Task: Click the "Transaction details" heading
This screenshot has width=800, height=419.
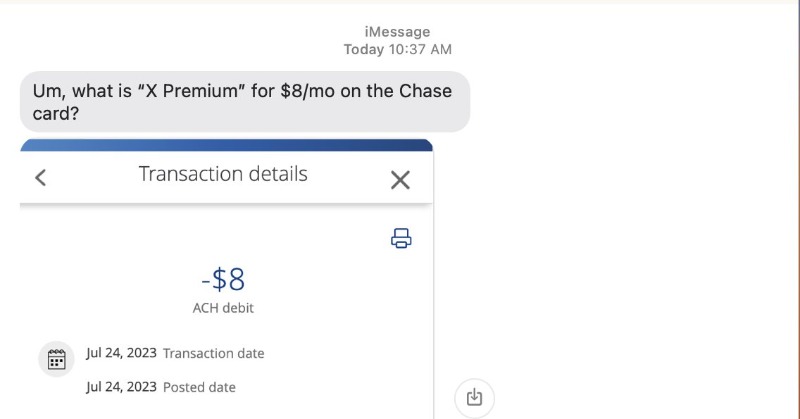Action: coord(223,174)
